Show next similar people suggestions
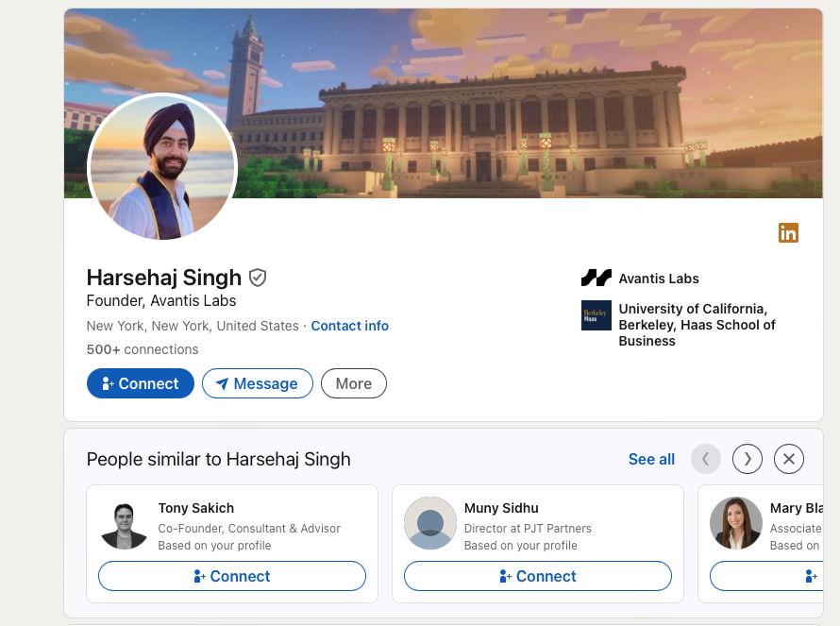Image resolution: width=840 pixels, height=626 pixels. click(748, 459)
